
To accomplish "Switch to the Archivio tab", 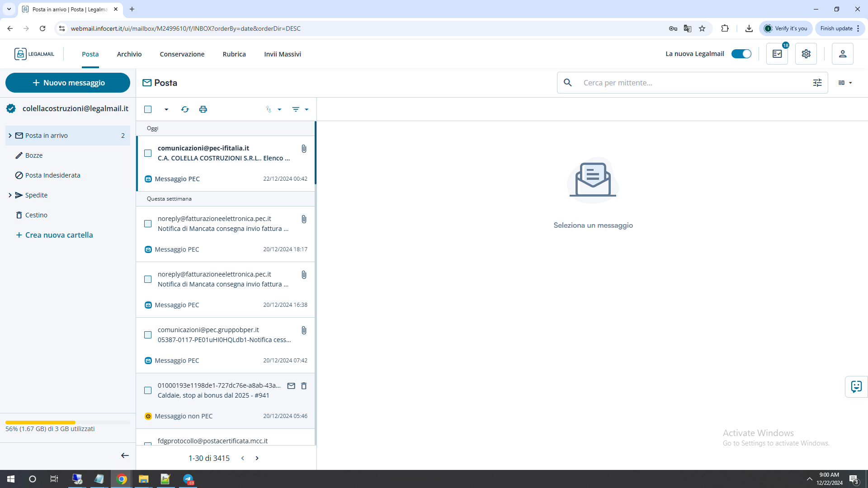I will pyautogui.click(x=129, y=54).
